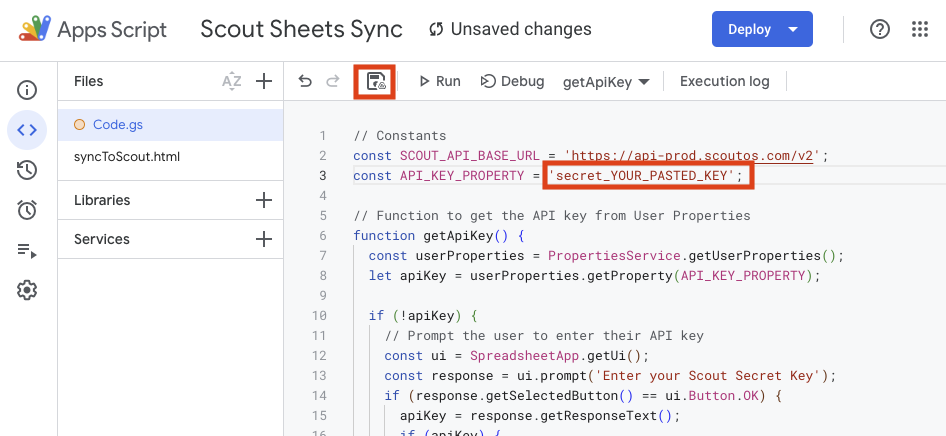Image resolution: width=946 pixels, height=436 pixels.
Task: Open Project Settings gear icon
Action: [27, 290]
